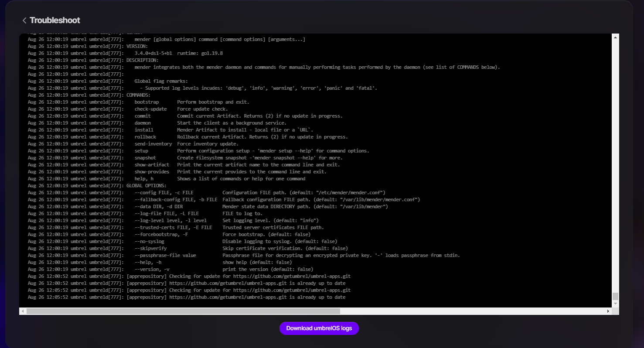The image size is (644, 348).
Task: Click the horizontal scrollbar right arrow
Action: coord(608,311)
